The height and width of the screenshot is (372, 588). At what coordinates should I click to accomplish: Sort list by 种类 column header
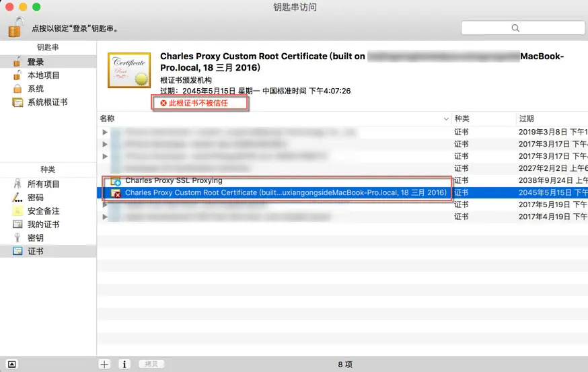pos(484,118)
